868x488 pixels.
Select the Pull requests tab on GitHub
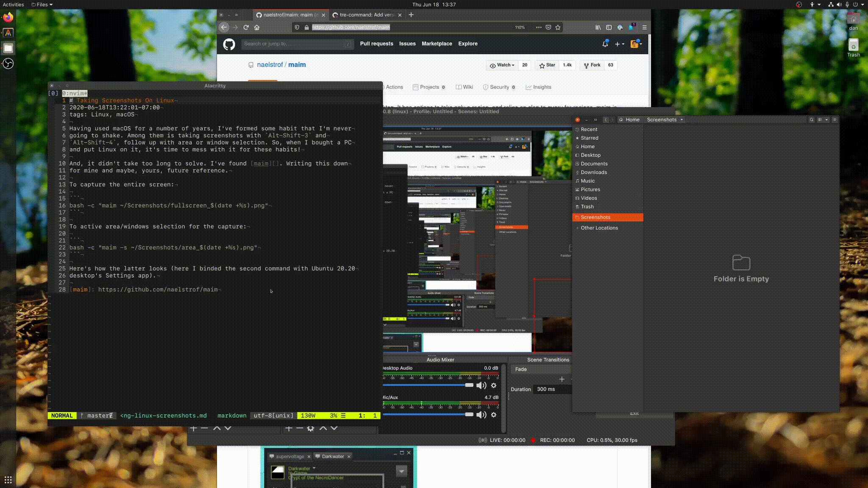click(376, 43)
